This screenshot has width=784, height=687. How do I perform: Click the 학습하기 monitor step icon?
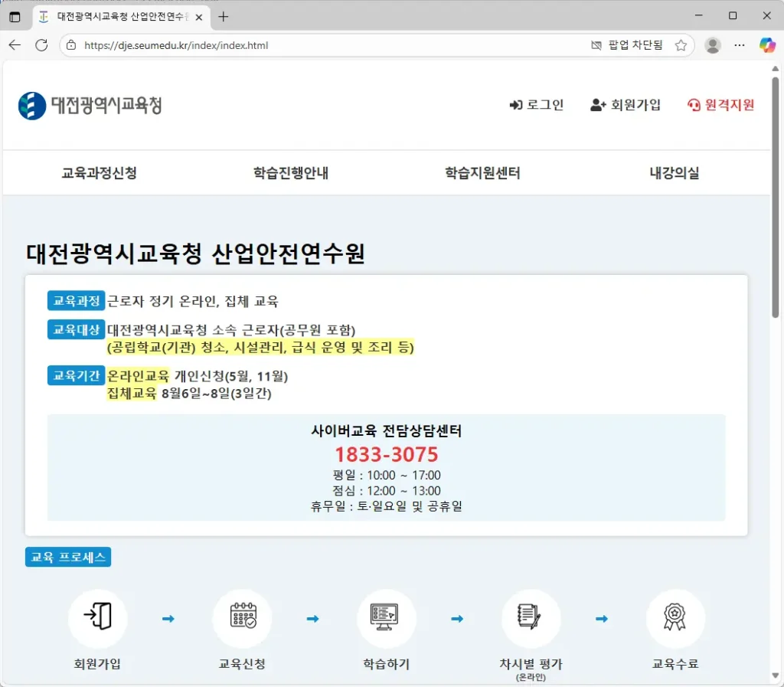(x=386, y=619)
